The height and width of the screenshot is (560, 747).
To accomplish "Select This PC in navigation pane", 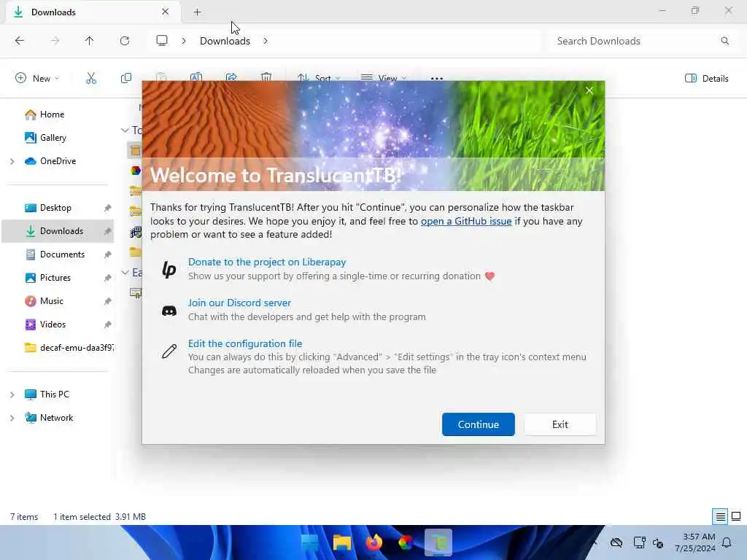I will click(x=54, y=394).
